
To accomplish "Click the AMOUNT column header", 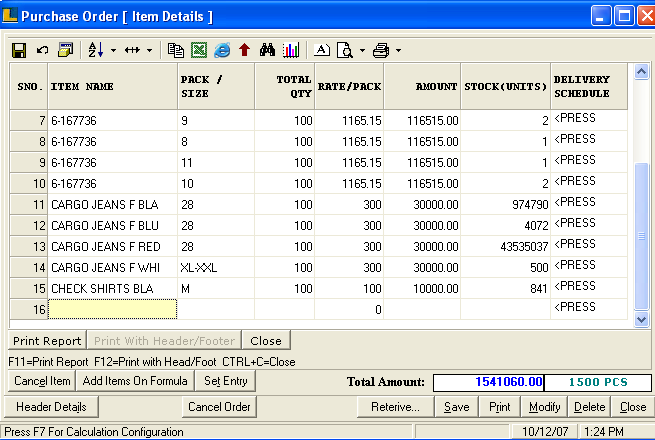I will pyautogui.click(x=422, y=86).
